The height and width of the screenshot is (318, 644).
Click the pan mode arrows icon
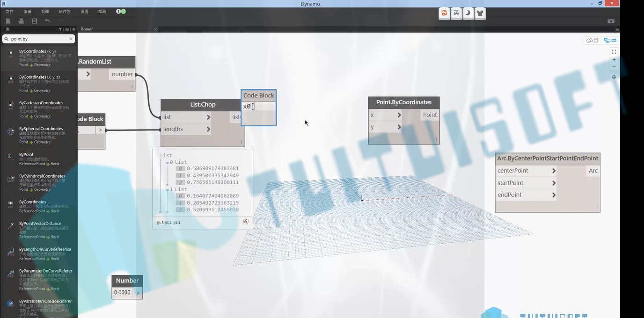(x=614, y=77)
